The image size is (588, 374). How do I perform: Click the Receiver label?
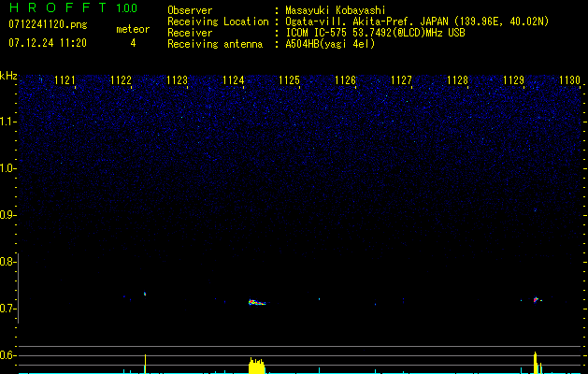coord(190,33)
